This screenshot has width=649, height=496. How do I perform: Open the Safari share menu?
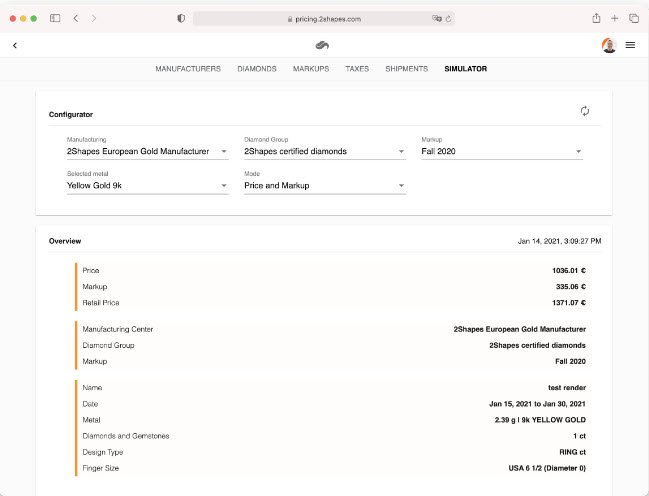pos(596,18)
